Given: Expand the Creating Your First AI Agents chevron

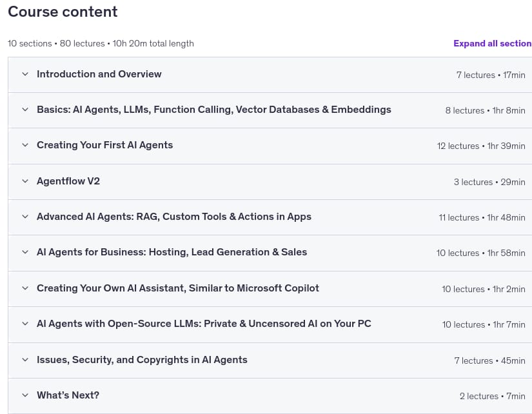Looking at the screenshot, I should pos(25,145).
